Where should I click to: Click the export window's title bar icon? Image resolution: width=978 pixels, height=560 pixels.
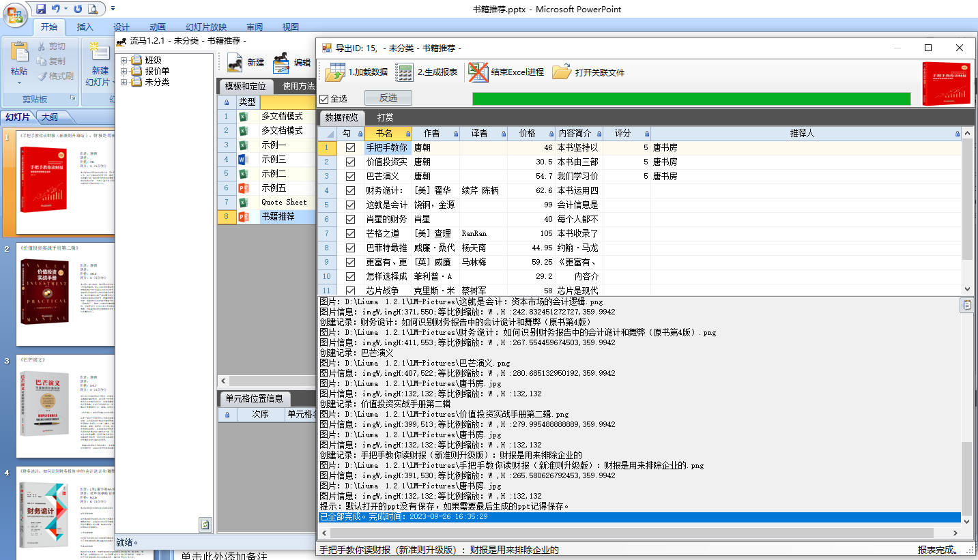(x=326, y=48)
